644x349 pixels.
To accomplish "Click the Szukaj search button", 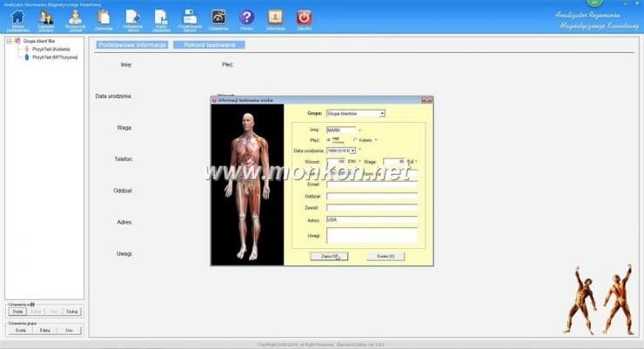I will [72, 312].
